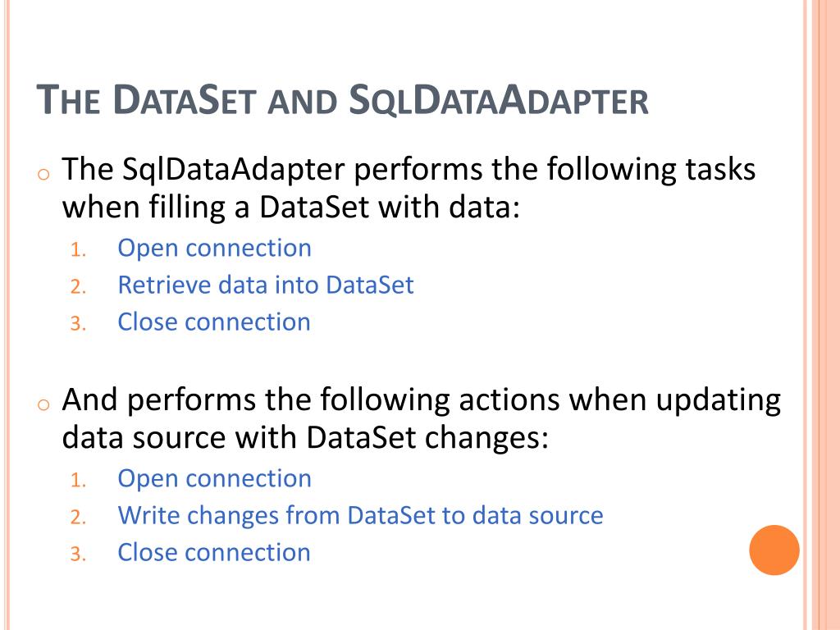Select 'Write changes from DataSet to data source'
The width and height of the screenshot is (840, 630).
click(361, 515)
